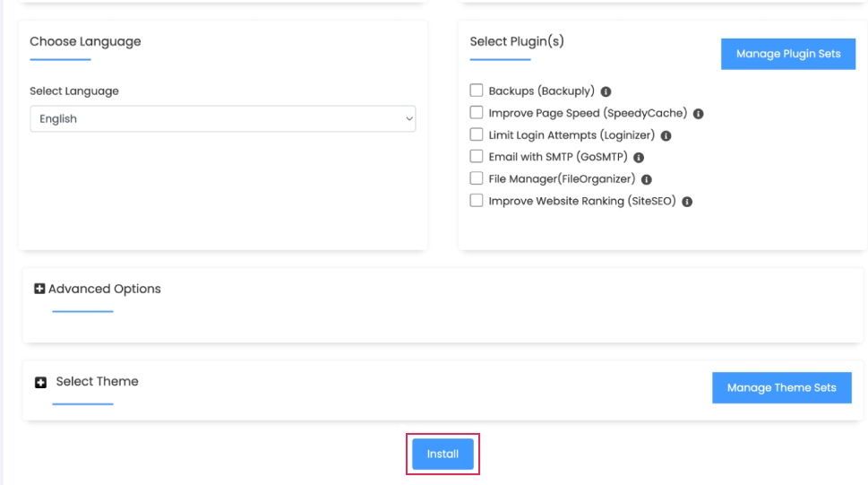Click the Improve Website Ranking (SiteSEO) label
Viewport: 868px width, 485px height.
pyautogui.click(x=582, y=201)
